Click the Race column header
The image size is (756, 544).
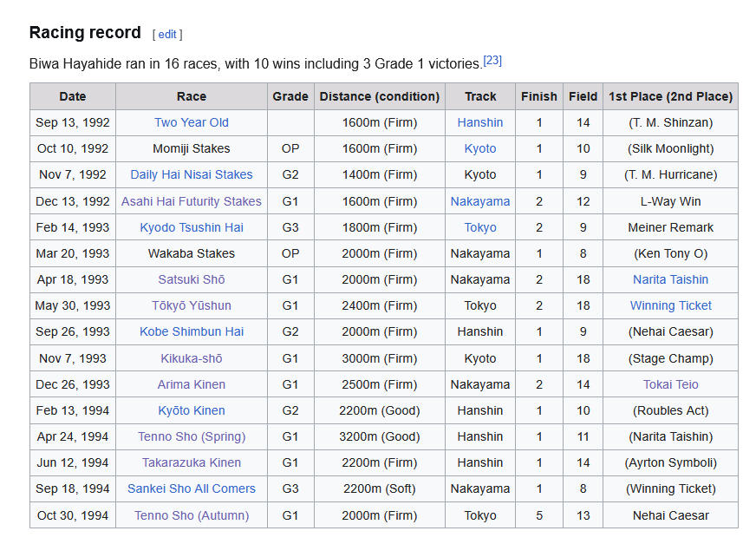[192, 96]
